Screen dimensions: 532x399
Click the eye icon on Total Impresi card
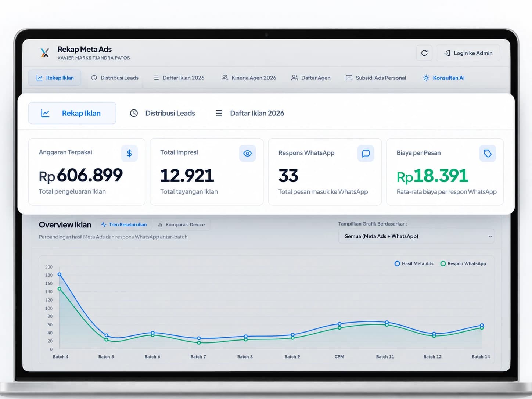(x=248, y=153)
